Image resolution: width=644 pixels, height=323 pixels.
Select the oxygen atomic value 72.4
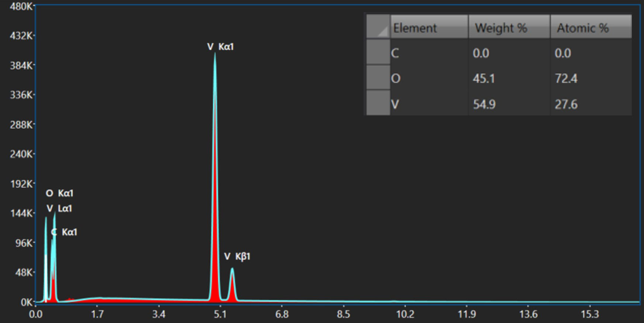591,79
